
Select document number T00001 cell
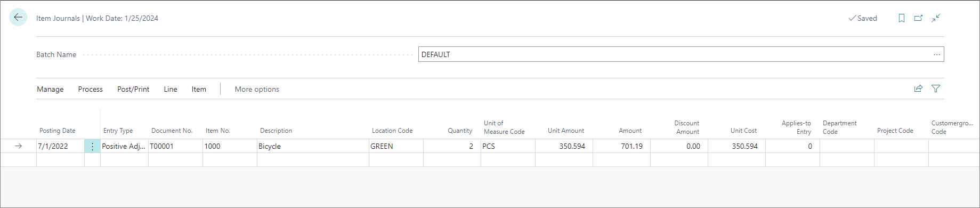pyautogui.click(x=175, y=146)
